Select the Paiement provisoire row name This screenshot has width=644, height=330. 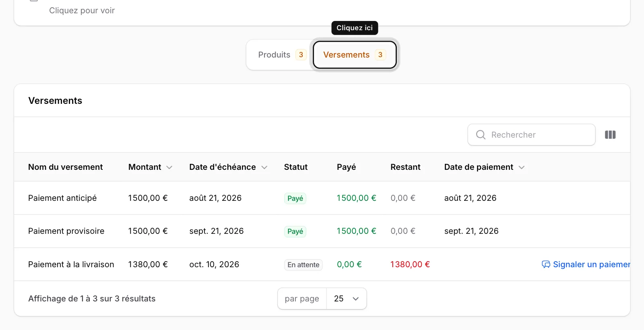pyautogui.click(x=66, y=231)
